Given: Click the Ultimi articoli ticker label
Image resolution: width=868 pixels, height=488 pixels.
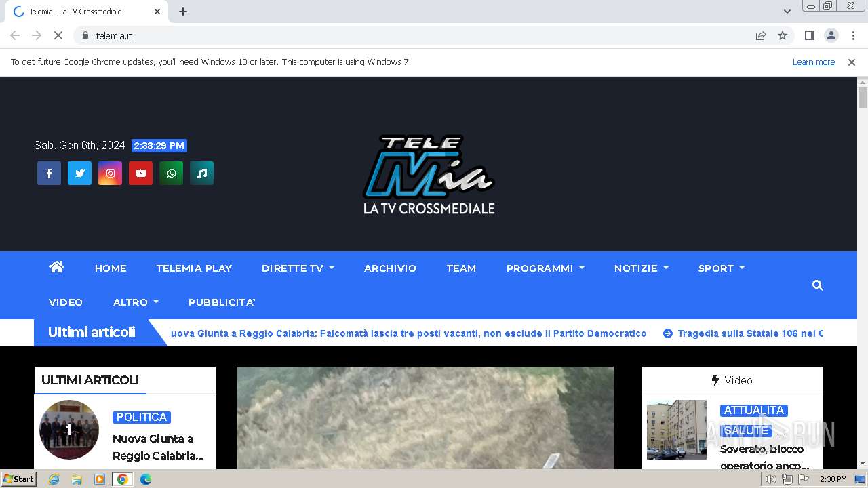Looking at the screenshot, I should point(92,332).
